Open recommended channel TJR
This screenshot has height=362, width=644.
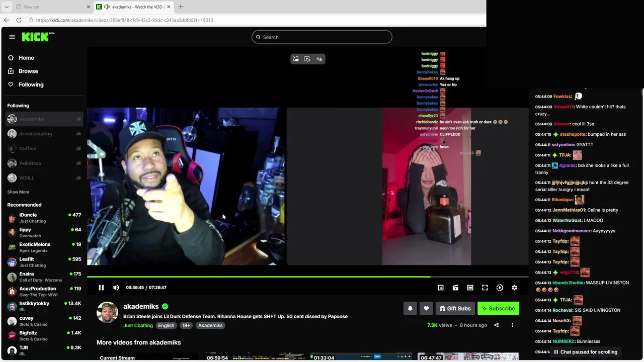click(x=44, y=350)
